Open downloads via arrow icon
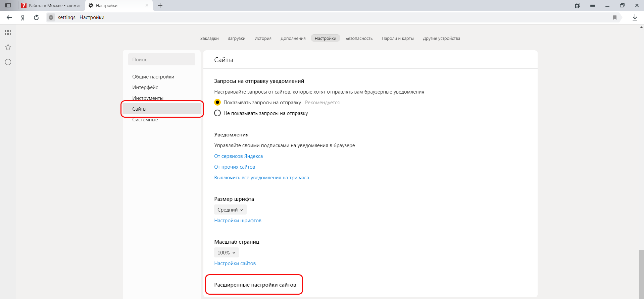644x299 pixels. [635, 17]
